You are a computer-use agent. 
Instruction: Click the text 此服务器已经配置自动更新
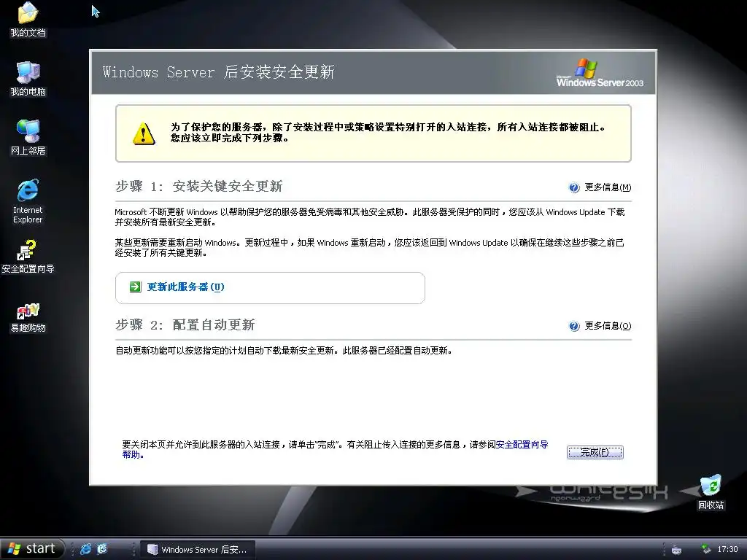(396, 351)
